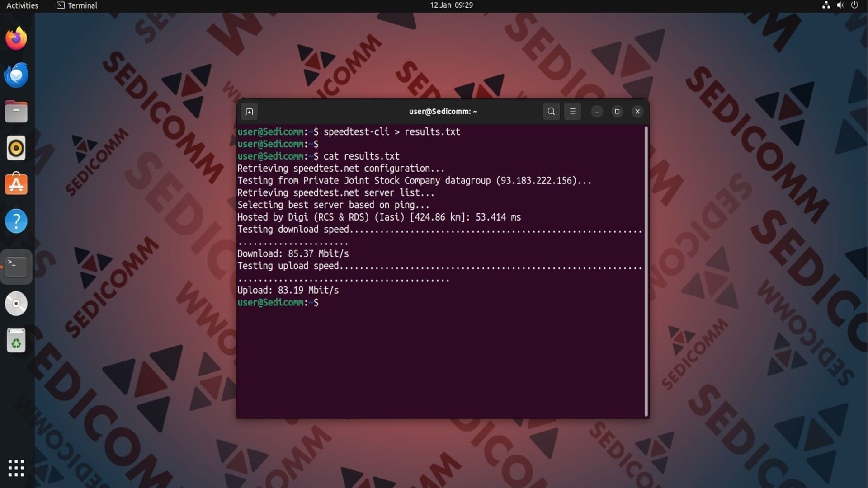This screenshot has width=868, height=488.
Task: Select the Terminal icon in dock
Action: point(16,267)
